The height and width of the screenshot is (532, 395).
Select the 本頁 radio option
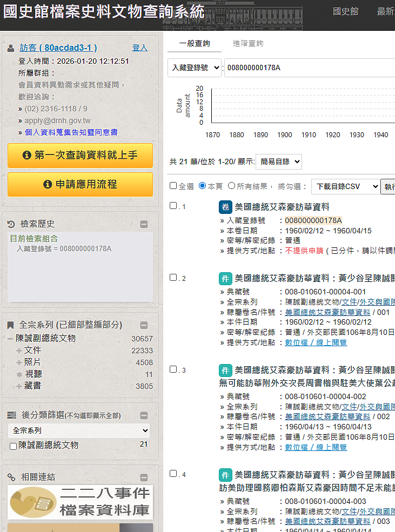[202, 186]
